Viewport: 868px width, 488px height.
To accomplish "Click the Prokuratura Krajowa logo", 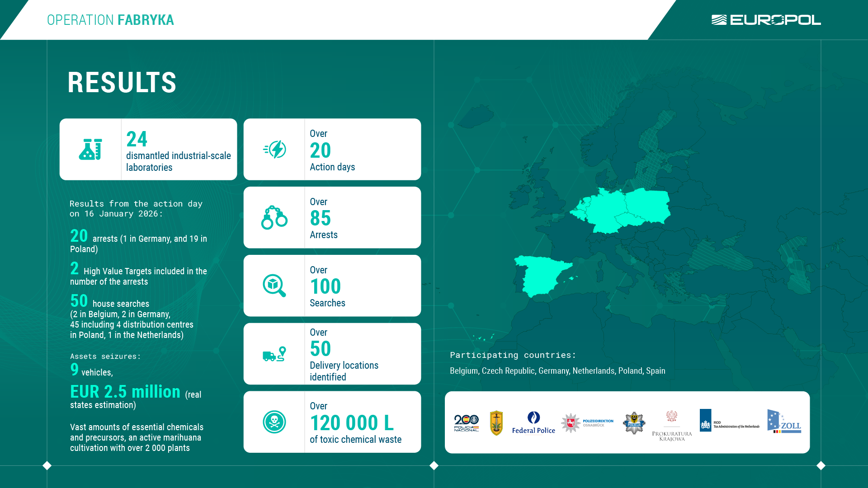I will tap(672, 426).
